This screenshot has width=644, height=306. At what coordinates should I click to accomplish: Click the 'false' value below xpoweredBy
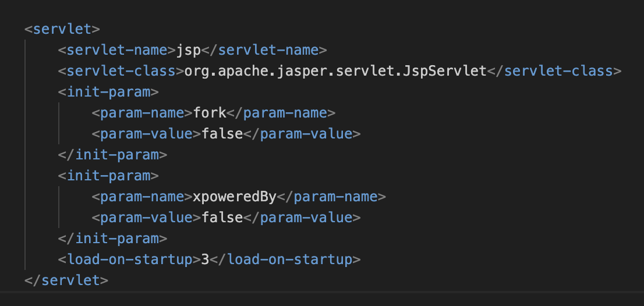(x=222, y=218)
